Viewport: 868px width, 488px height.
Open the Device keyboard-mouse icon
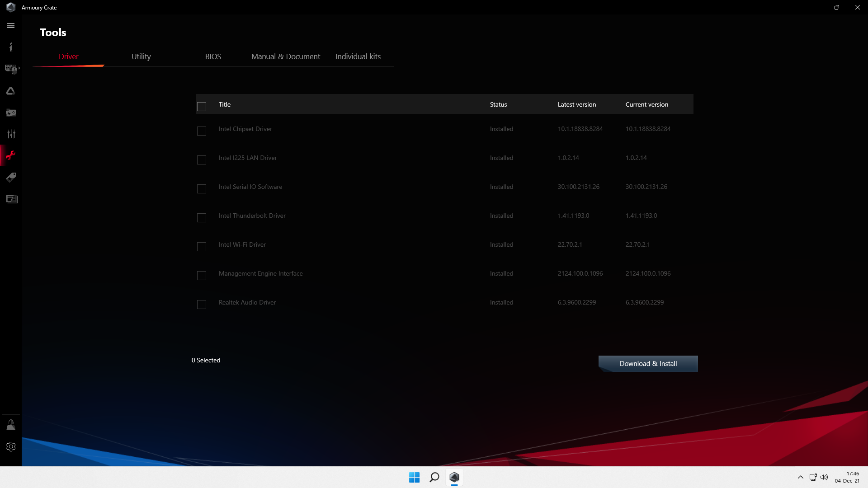(x=10, y=69)
